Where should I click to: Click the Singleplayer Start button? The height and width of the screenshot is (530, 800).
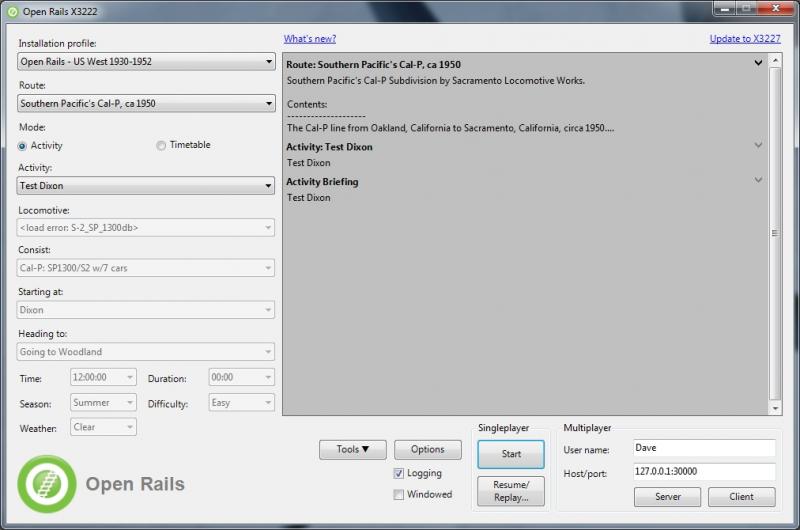point(511,454)
